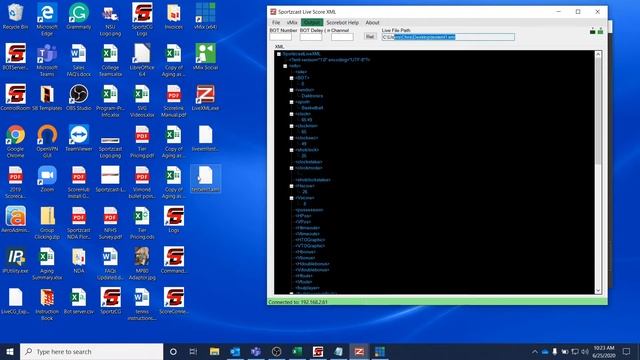
Task: Click the 'Connected to: 192.168.2.61' status text
Action: click(298, 302)
